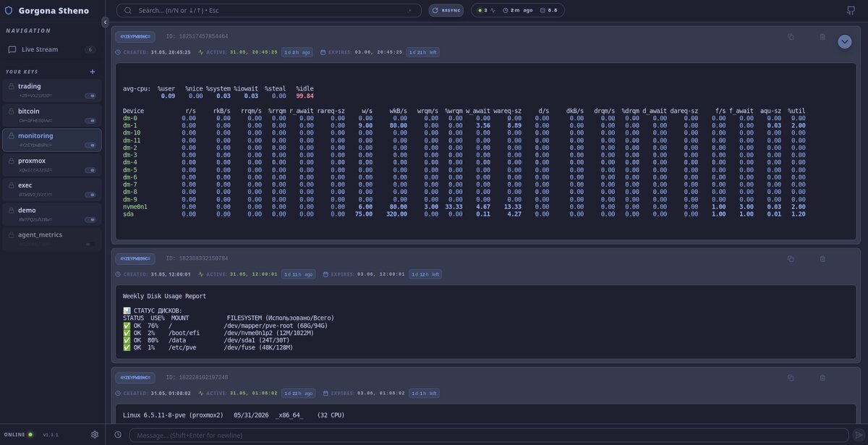Click the calendar icon beside first EXPIRES
The width and height of the screenshot is (868, 445).
tap(325, 52)
